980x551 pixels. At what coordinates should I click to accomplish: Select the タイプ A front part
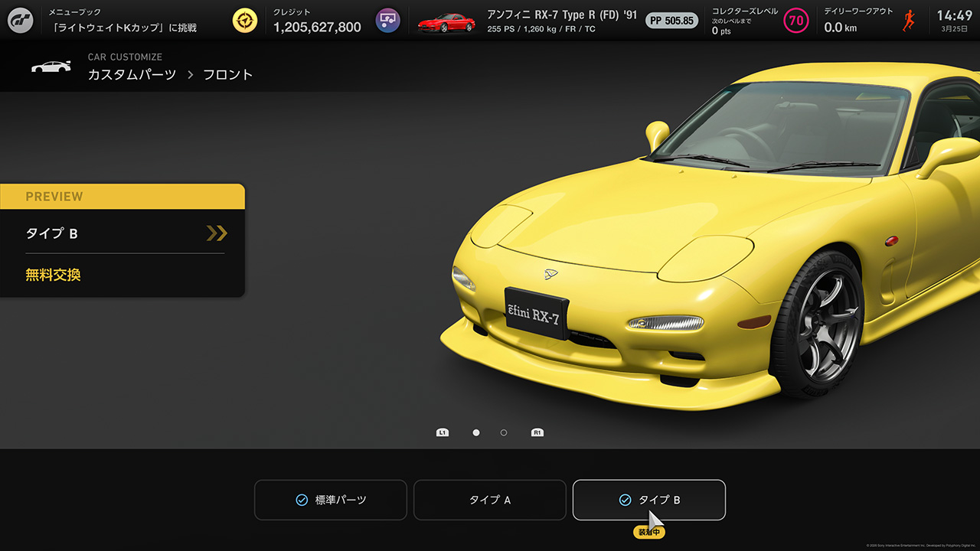pos(490,500)
